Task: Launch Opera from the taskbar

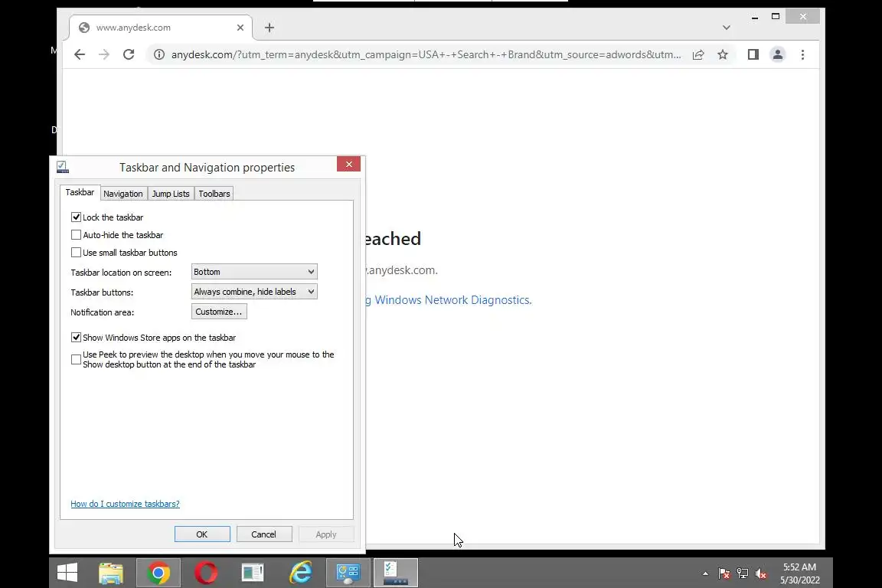Action: [206, 573]
